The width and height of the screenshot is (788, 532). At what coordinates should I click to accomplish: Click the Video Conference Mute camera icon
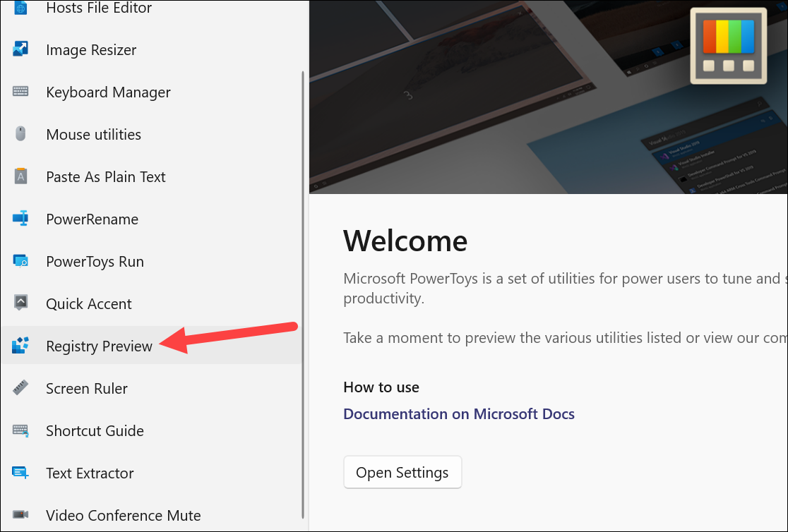pos(20,514)
